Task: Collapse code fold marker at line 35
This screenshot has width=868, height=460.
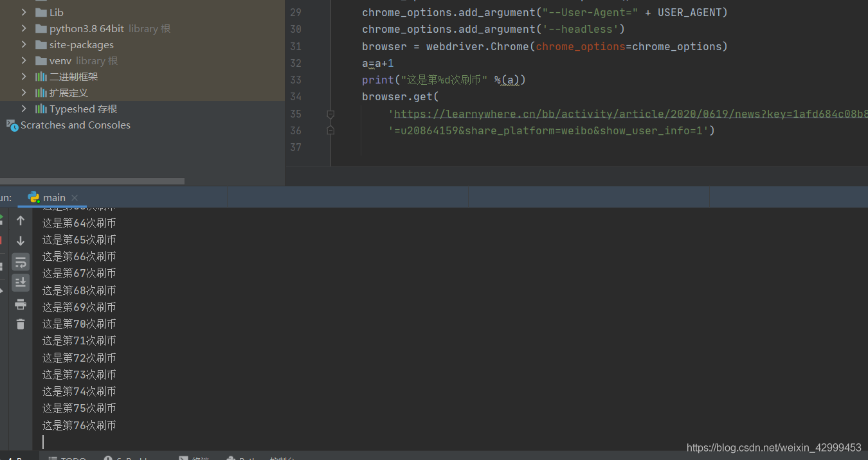Action: 330,114
